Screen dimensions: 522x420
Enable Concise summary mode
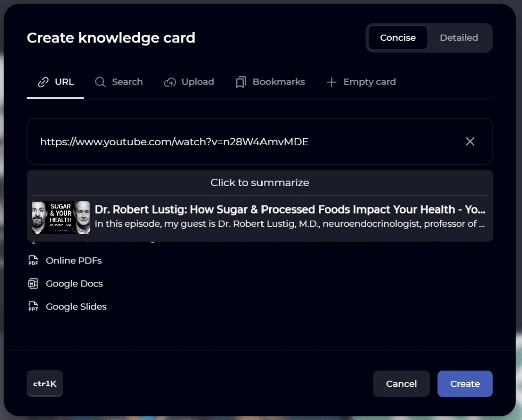[398, 38]
